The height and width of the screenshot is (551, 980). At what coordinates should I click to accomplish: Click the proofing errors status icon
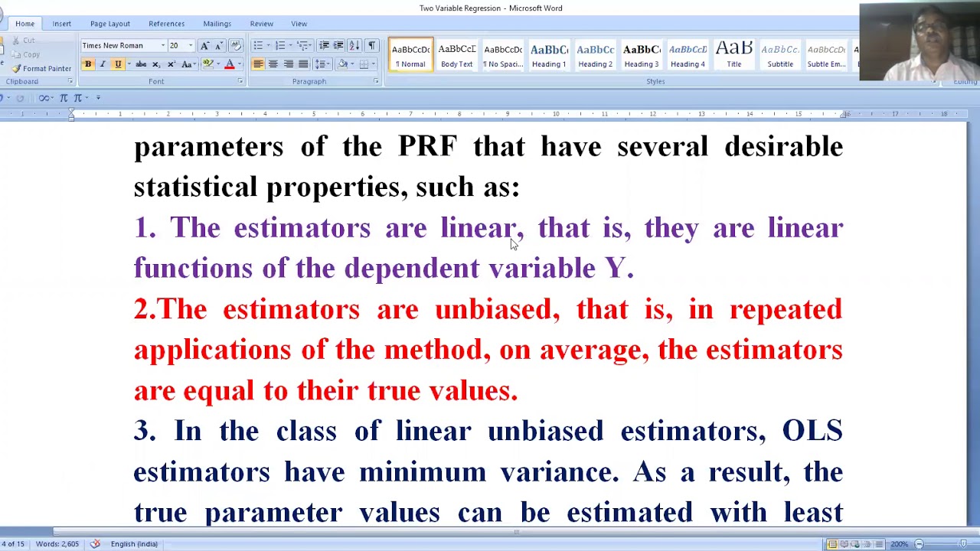click(x=95, y=544)
